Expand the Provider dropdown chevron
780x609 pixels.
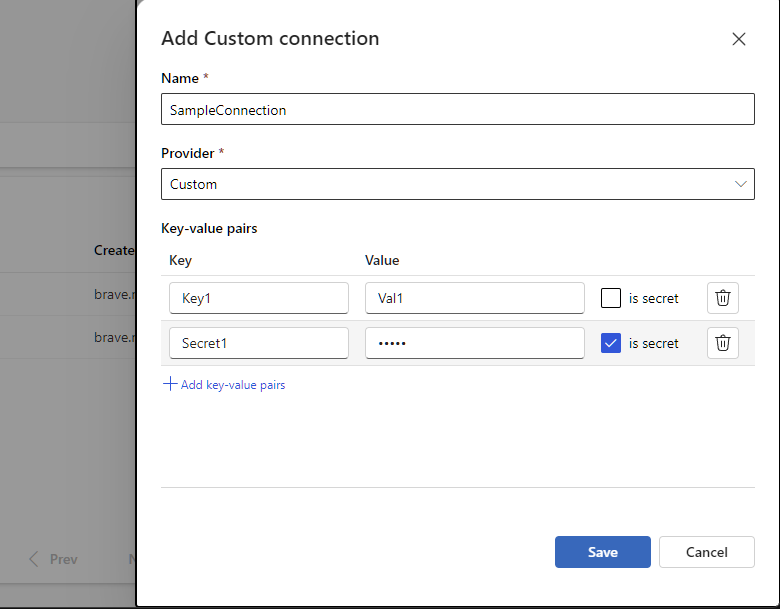(x=741, y=184)
